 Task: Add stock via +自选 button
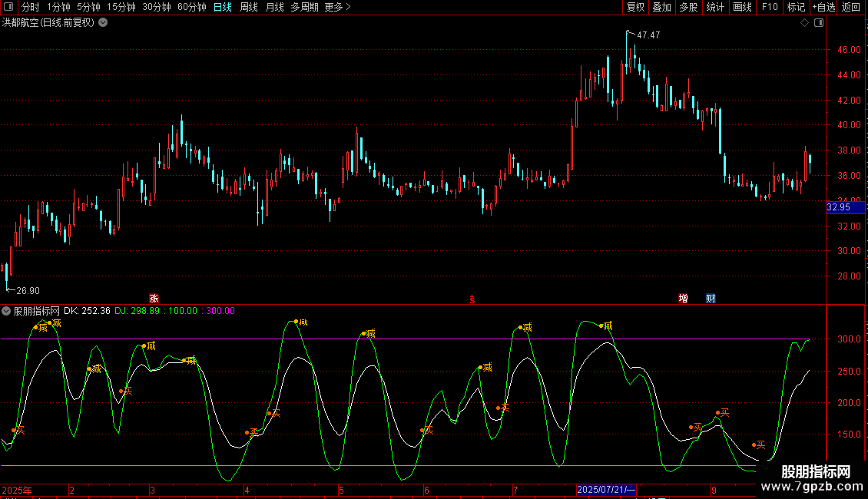(x=823, y=8)
